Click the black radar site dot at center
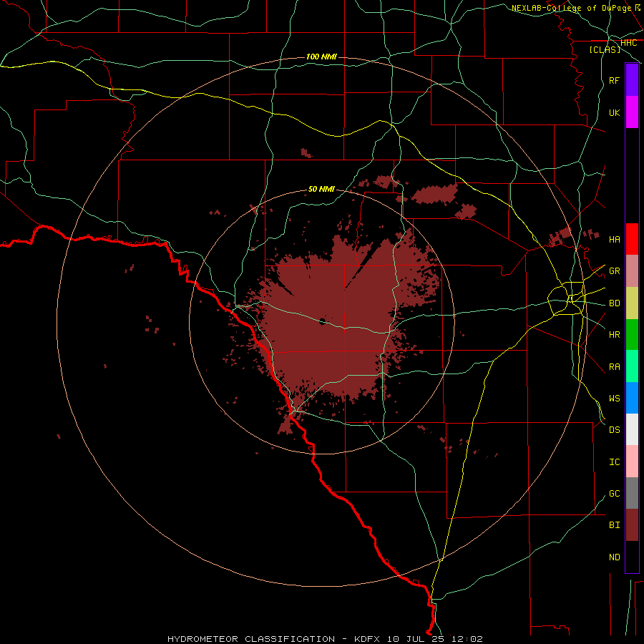This screenshot has width=644, height=644. click(x=323, y=321)
